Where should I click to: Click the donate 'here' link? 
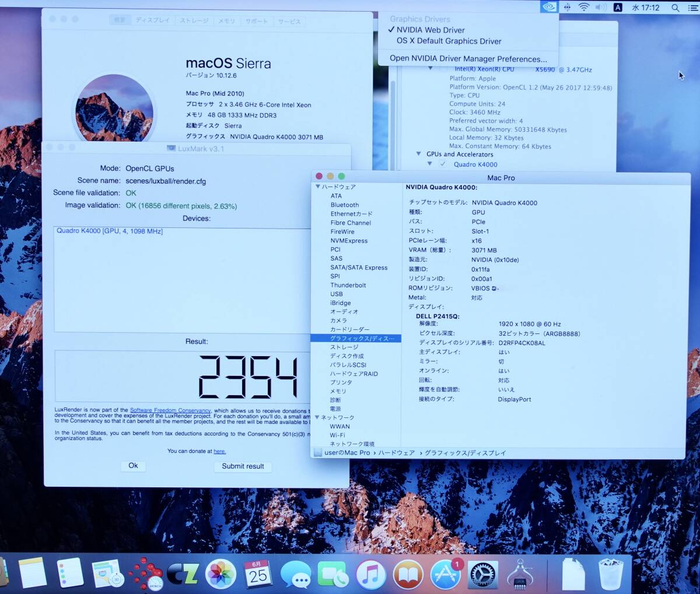point(219,451)
